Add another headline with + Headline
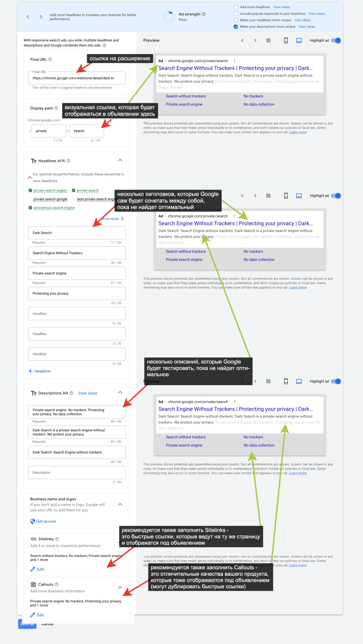The width and height of the screenshot is (363, 644). coord(40,371)
